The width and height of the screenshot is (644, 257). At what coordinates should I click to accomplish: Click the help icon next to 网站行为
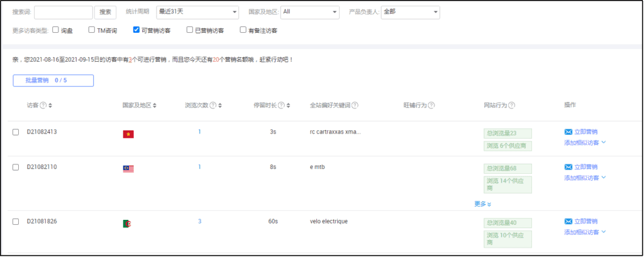pyautogui.click(x=512, y=105)
